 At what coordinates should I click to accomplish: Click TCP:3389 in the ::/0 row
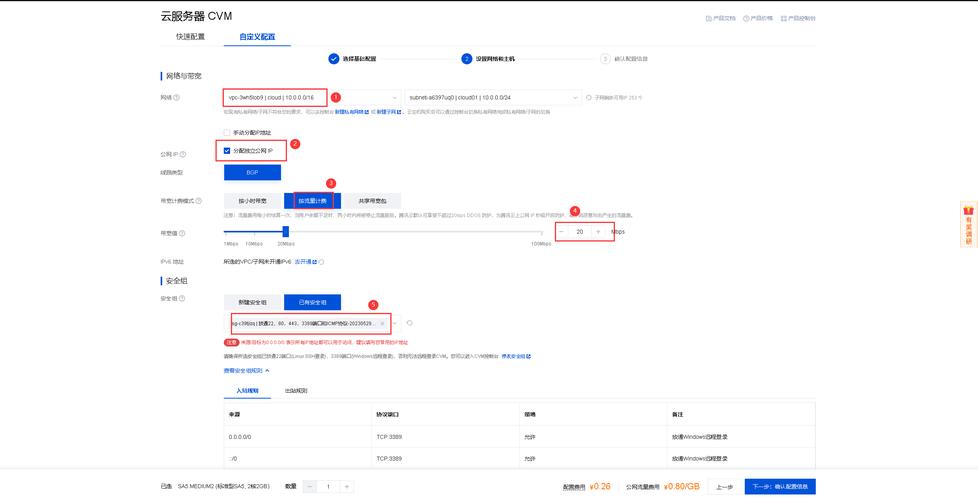click(x=389, y=459)
